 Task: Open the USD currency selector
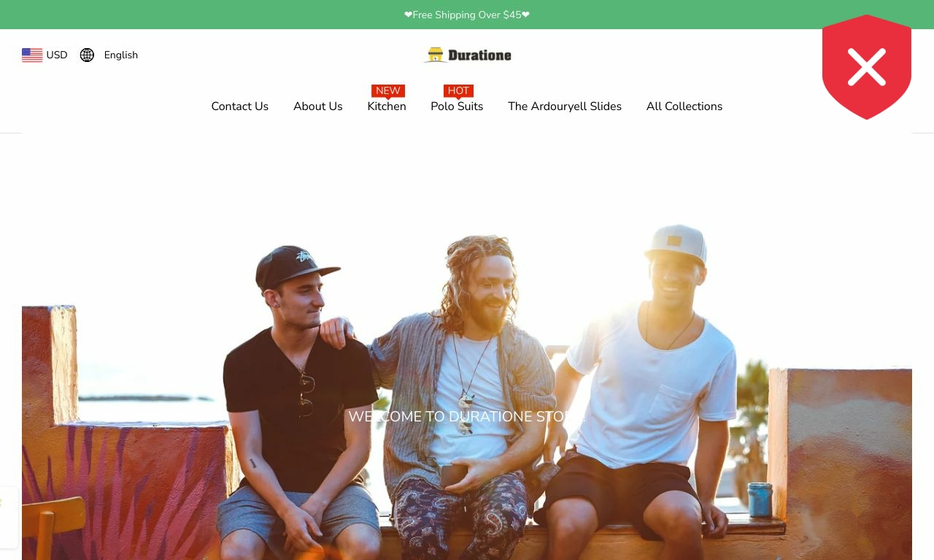pyautogui.click(x=45, y=55)
